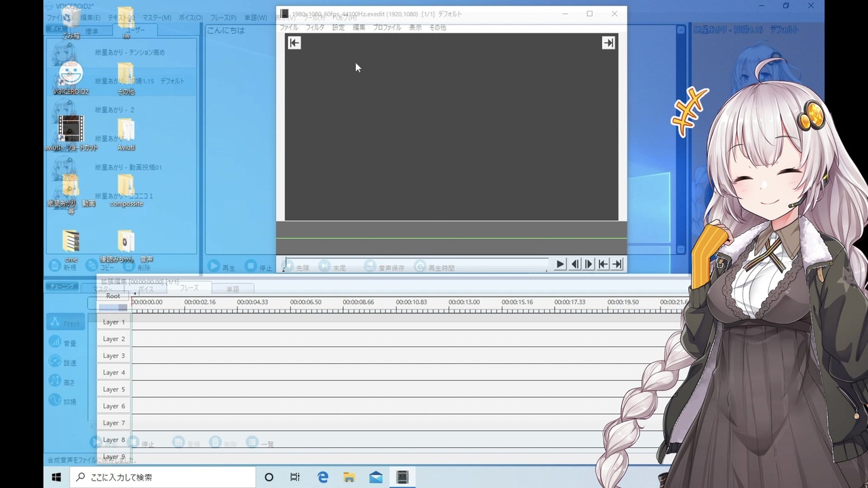Adjust timeline zoom bar under Root
868x488 pixels.
113,308
